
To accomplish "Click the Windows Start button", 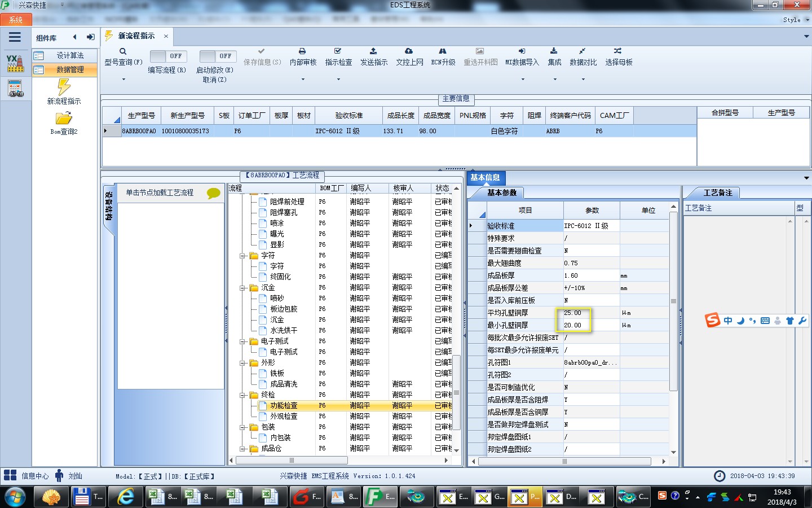I will [15, 497].
